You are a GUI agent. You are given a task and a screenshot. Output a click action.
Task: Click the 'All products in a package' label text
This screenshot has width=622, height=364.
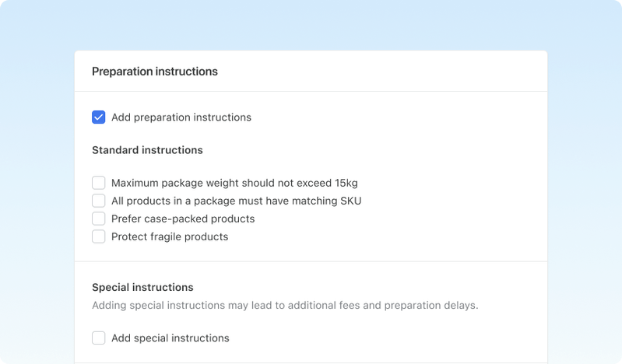(236, 201)
